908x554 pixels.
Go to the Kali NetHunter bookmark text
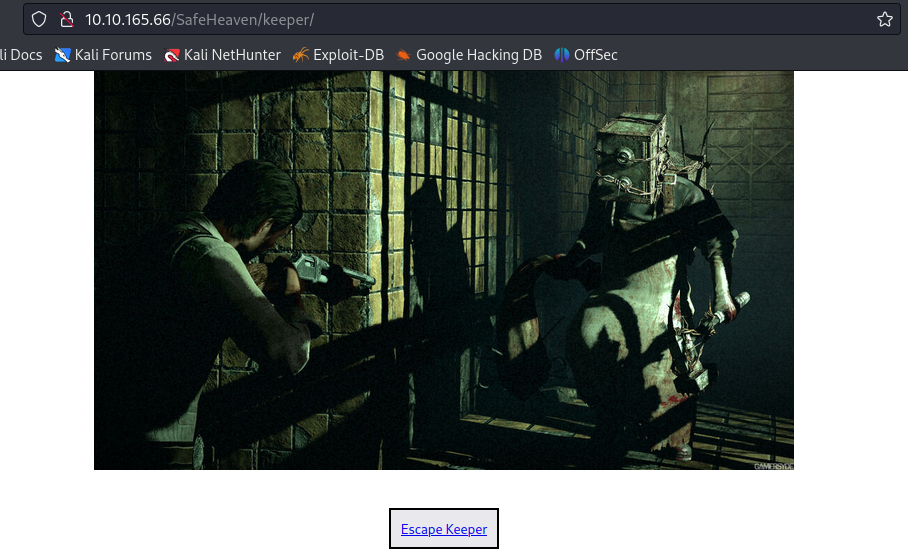(232, 55)
